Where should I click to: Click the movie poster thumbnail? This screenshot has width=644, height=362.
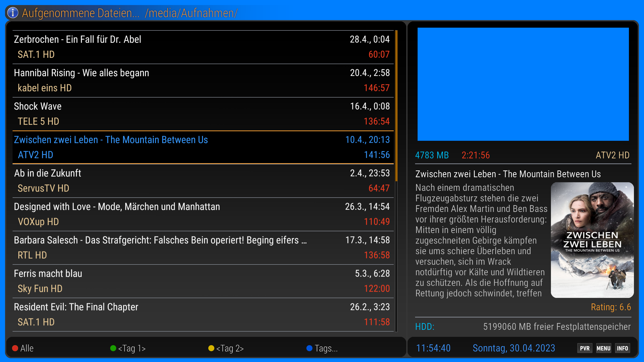592,240
